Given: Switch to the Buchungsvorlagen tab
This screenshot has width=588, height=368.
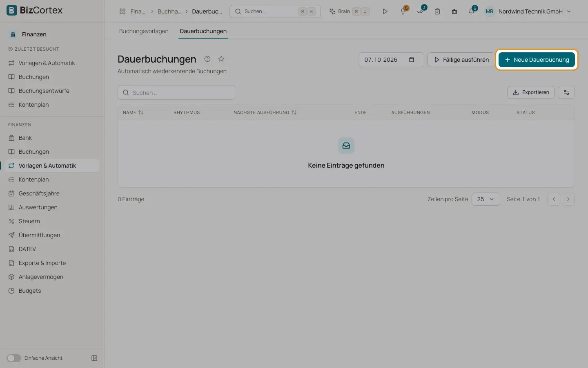Looking at the screenshot, I should pos(144,31).
